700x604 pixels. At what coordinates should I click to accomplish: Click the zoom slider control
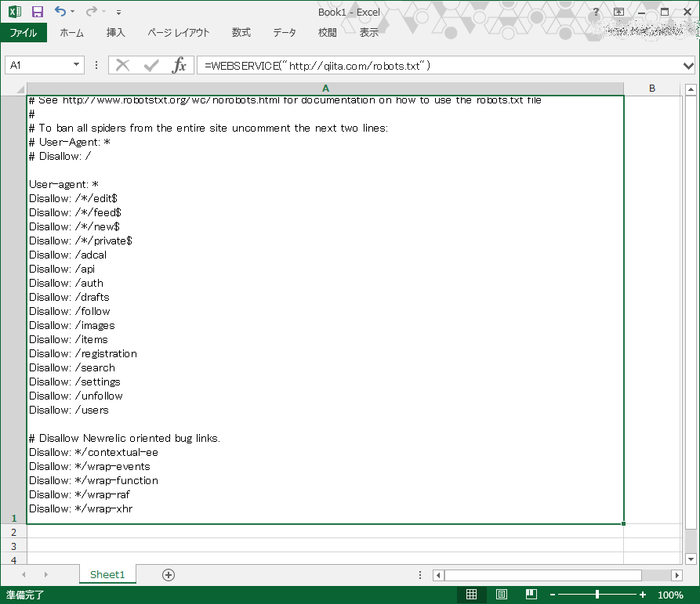coord(598,594)
